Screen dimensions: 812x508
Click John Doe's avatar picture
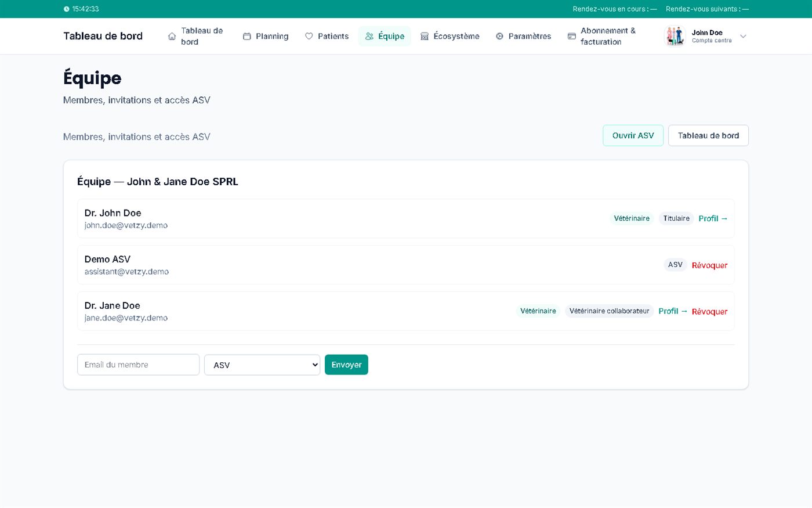click(x=675, y=36)
